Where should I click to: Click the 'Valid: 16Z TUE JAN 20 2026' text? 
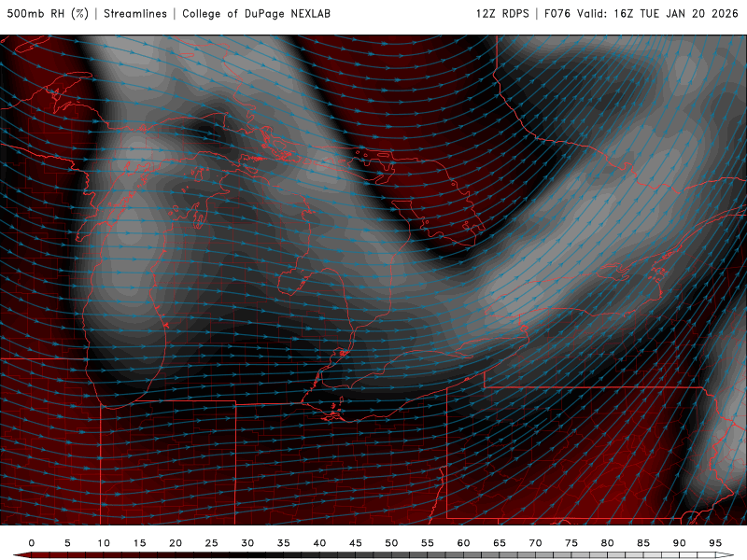click(658, 13)
